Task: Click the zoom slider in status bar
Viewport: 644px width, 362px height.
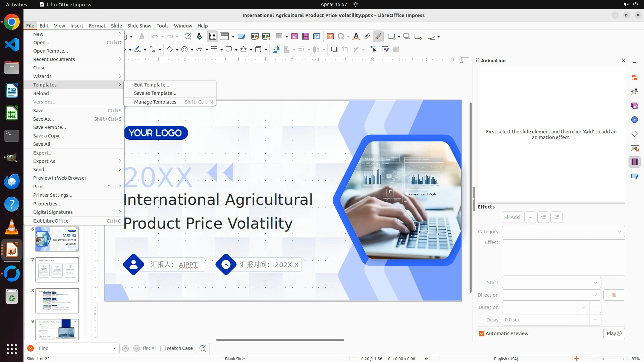Action: coord(601,359)
